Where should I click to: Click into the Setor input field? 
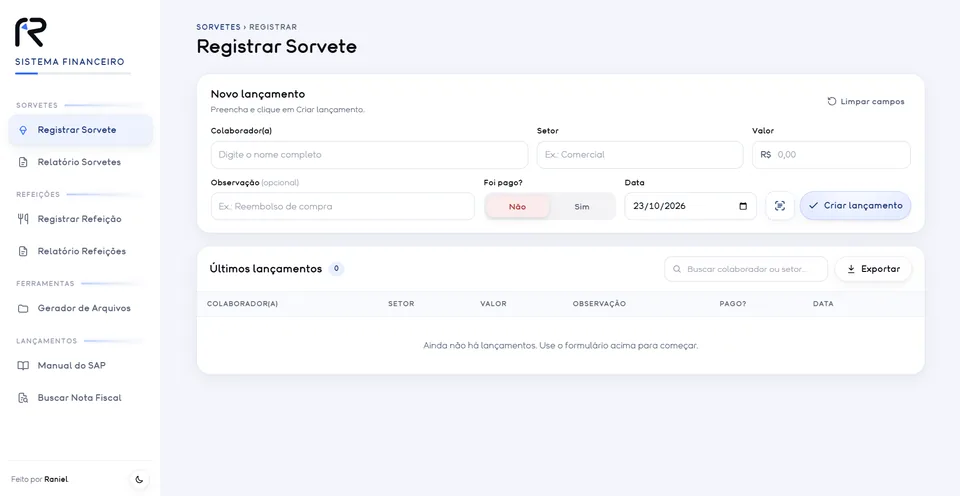(x=640, y=155)
